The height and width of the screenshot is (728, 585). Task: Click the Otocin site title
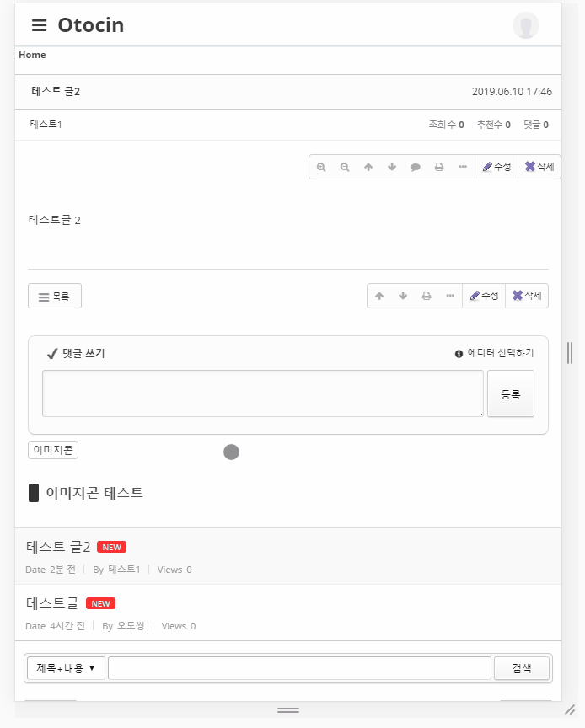pyautogui.click(x=91, y=25)
